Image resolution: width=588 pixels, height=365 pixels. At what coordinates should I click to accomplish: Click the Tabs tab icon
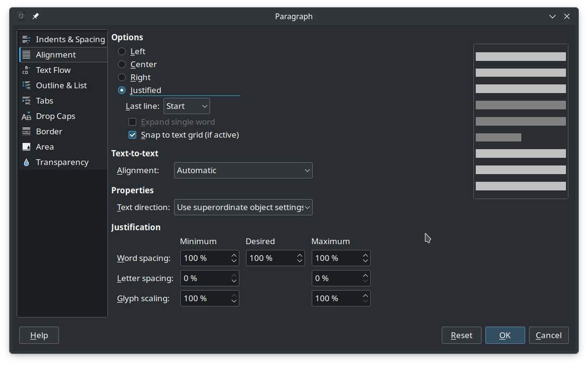click(26, 101)
